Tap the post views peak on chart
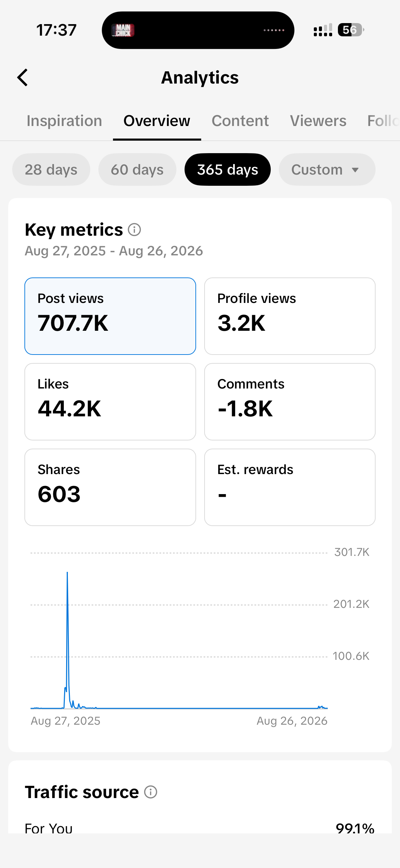The height and width of the screenshot is (868, 400). pos(67,573)
